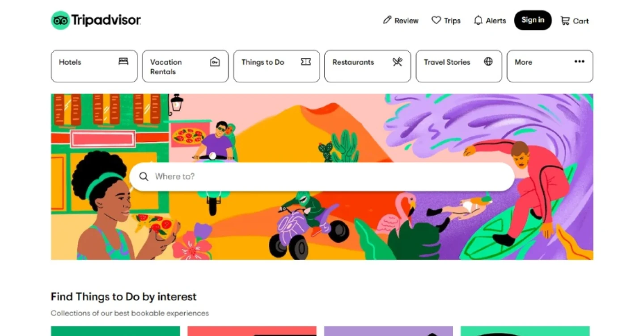Open the Restaurants category tab
Screen dimensions: 644x336
click(x=368, y=66)
